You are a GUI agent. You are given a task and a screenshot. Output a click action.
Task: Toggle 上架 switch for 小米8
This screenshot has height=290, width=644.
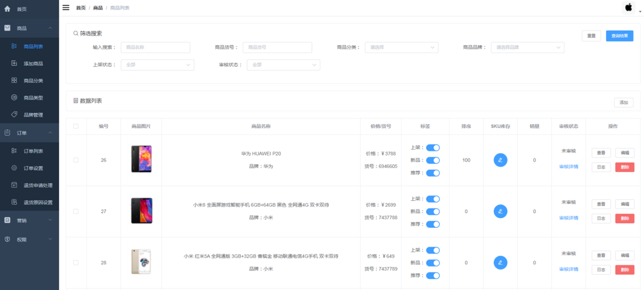coord(433,199)
